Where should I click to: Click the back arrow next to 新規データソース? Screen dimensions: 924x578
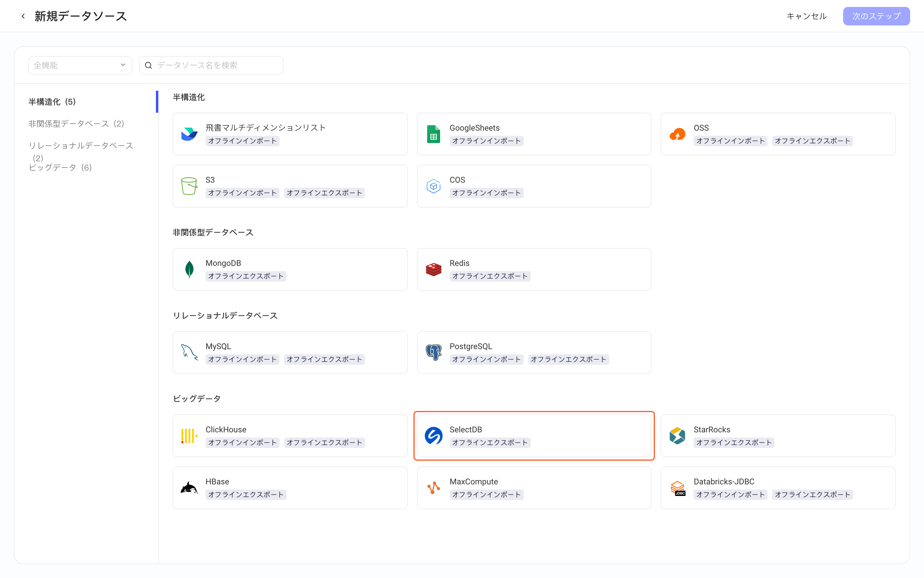pyautogui.click(x=23, y=16)
